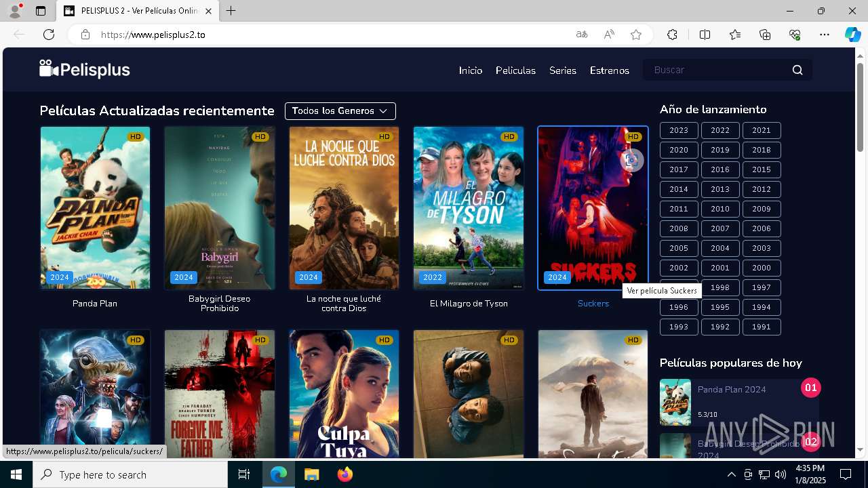
Task: Go to Inicio
Action: 471,70
